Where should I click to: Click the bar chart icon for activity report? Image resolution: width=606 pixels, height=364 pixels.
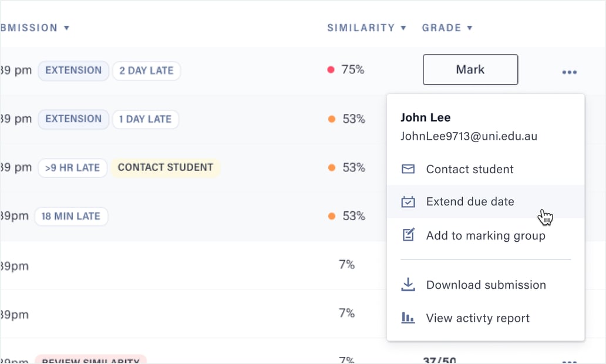point(408,318)
